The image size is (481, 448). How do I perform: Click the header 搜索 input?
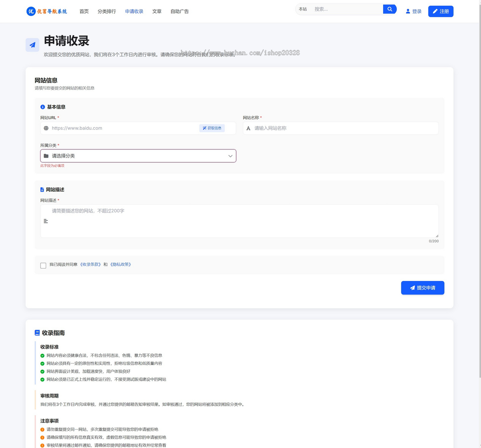347,9
